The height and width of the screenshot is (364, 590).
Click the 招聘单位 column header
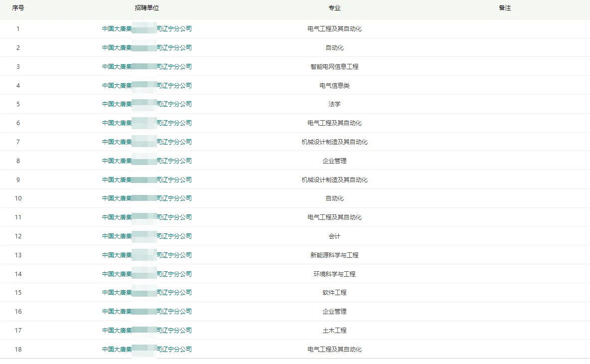tap(147, 8)
